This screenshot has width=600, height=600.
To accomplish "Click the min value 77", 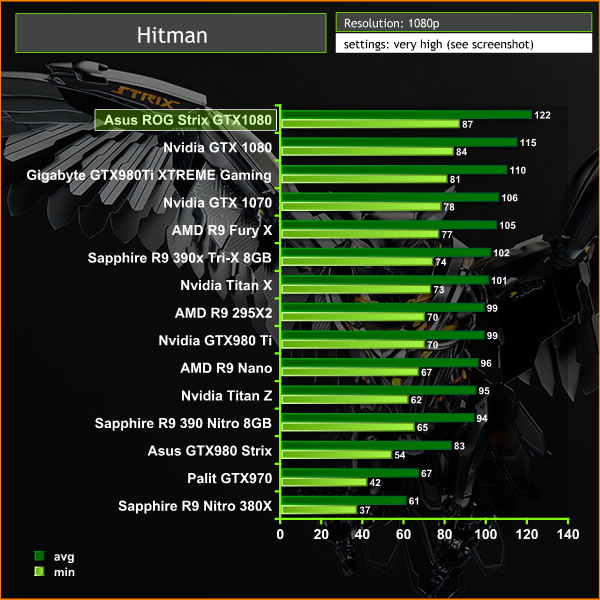I will [447, 235].
